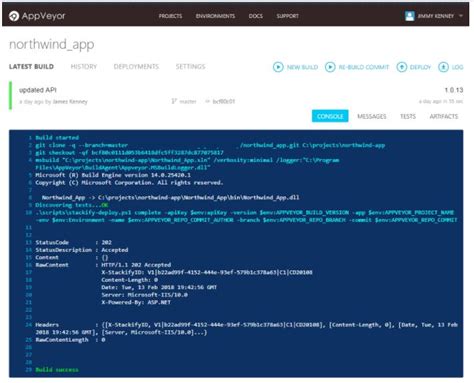Click the 'updated API' commit message

38,90
